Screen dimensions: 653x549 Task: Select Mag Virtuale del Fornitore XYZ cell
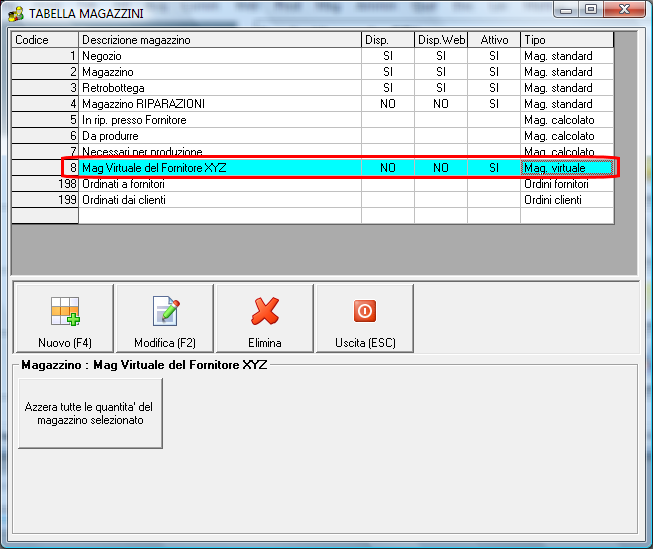[220, 168]
